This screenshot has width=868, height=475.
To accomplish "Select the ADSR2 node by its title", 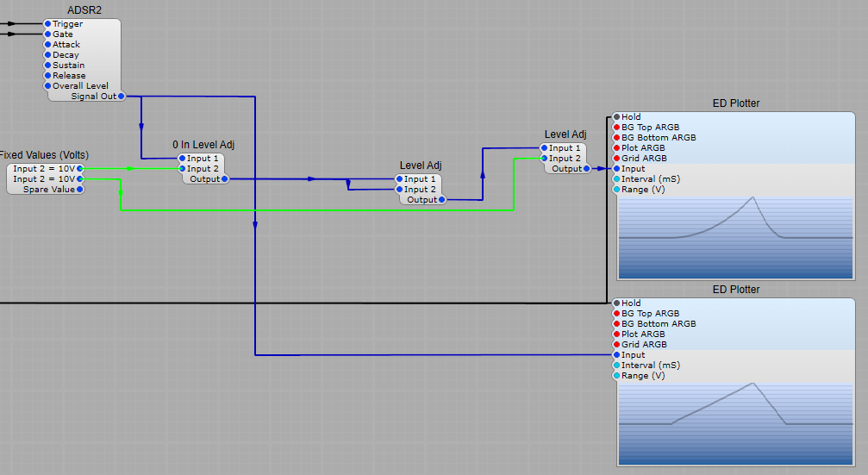I will click(84, 9).
